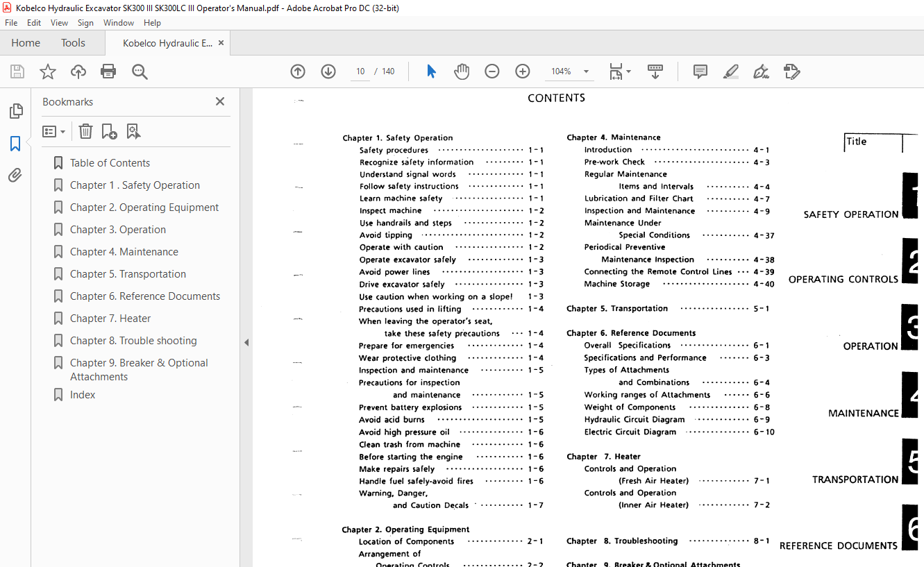Click the stamp tool icon

pyautogui.click(x=791, y=71)
